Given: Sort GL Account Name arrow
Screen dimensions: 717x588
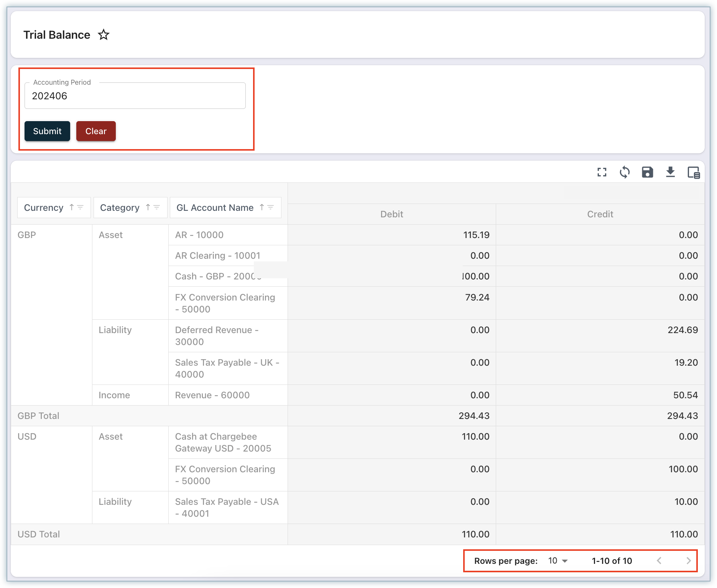Looking at the screenshot, I should tap(262, 207).
